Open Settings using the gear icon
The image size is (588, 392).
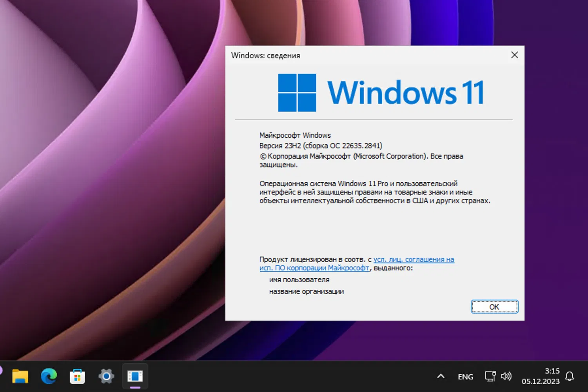(106, 376)
